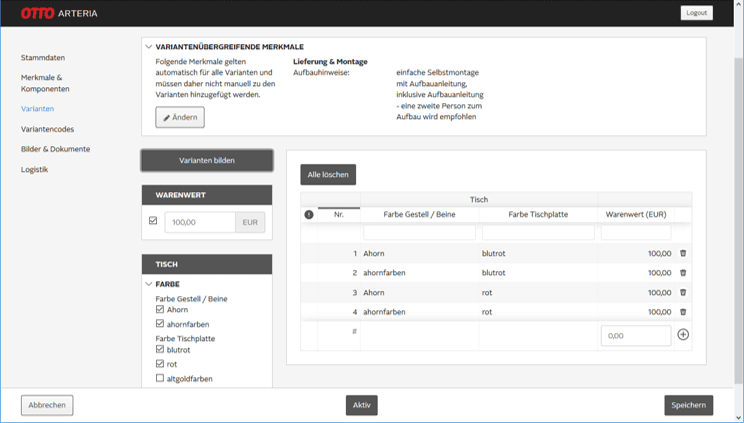The image size is (744, 423).
Task: Click the Speichern button
Action: coord(688,405)
